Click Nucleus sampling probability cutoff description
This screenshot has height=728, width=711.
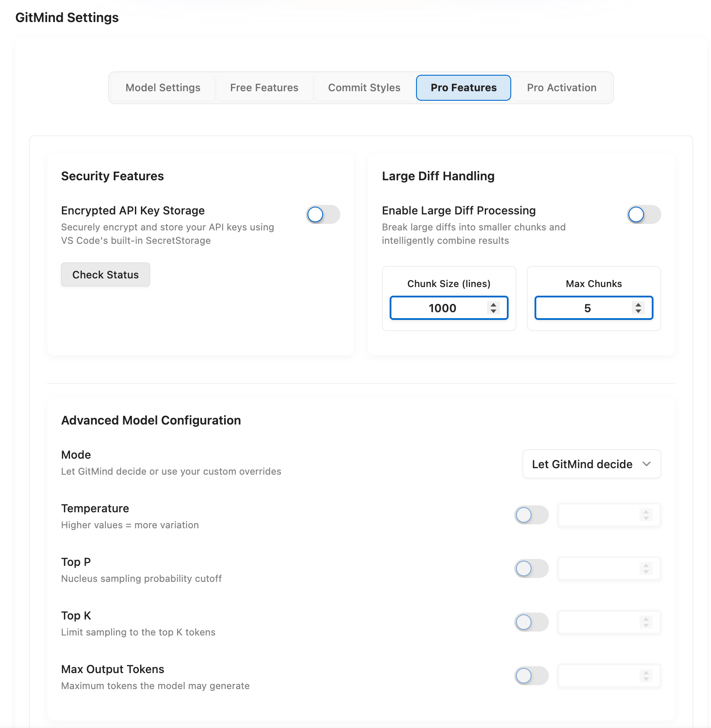141,578
